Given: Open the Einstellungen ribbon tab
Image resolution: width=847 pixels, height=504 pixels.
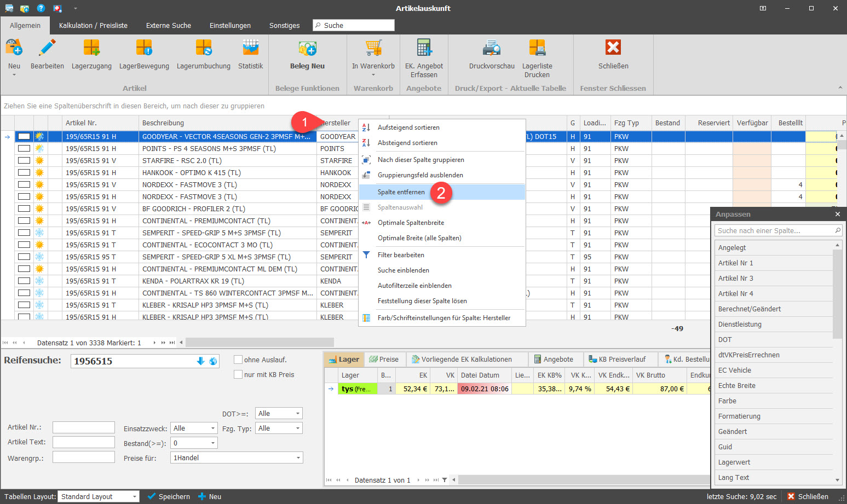Looking at the screenshot, I should pos(230,25).
